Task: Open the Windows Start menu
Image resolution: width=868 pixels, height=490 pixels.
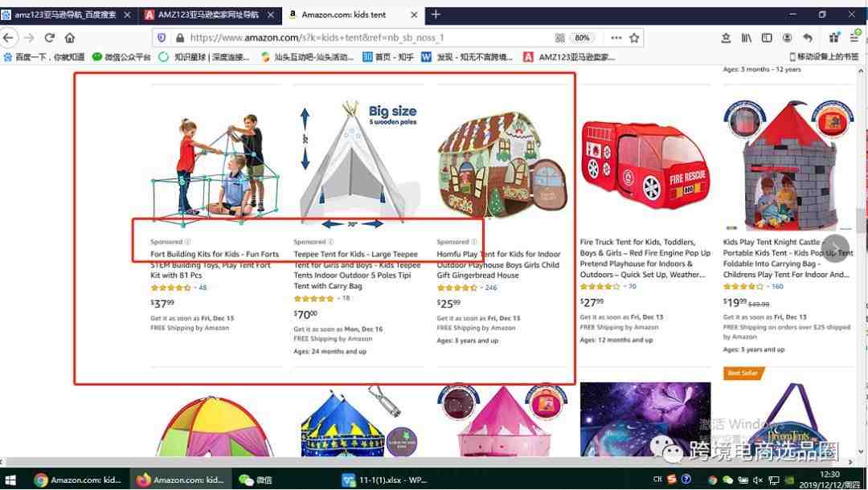Action: coord(10,480)
